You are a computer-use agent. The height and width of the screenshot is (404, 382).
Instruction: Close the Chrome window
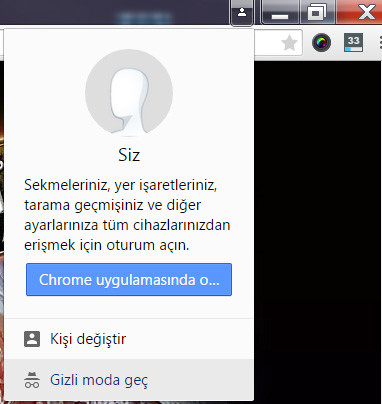(x=359, y=12)
